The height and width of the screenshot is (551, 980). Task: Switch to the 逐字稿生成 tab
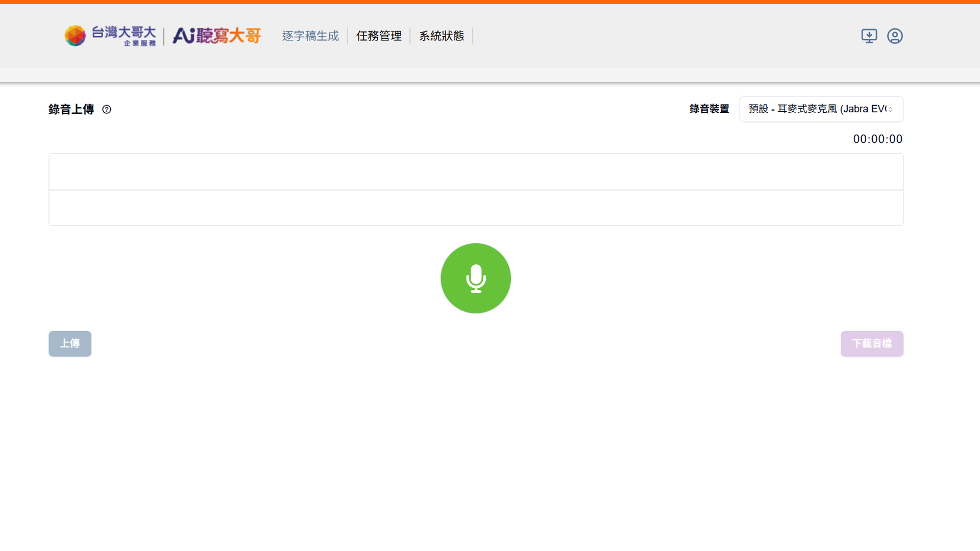(310, 36)
